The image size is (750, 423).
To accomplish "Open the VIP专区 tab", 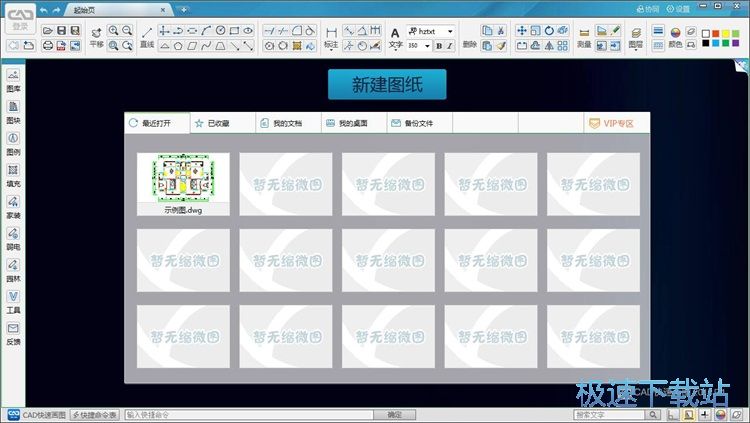I will 617,123.
